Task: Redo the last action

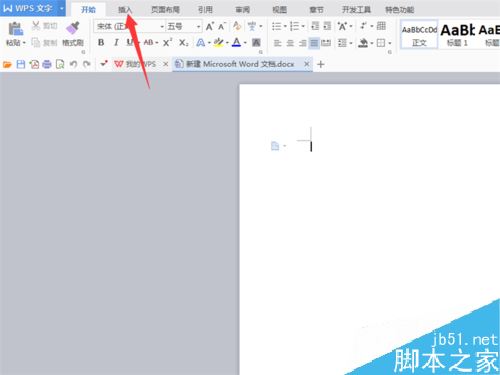Action: tap(87, 64)
